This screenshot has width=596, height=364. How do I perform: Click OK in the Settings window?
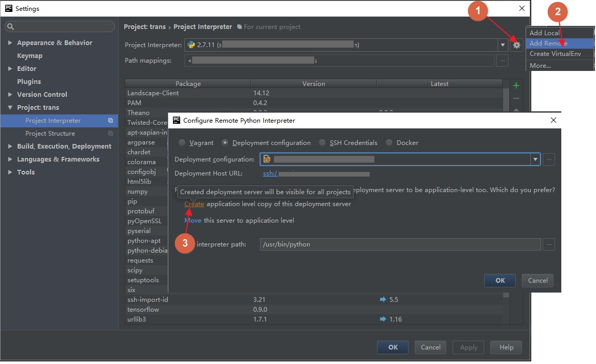[393, 347]
